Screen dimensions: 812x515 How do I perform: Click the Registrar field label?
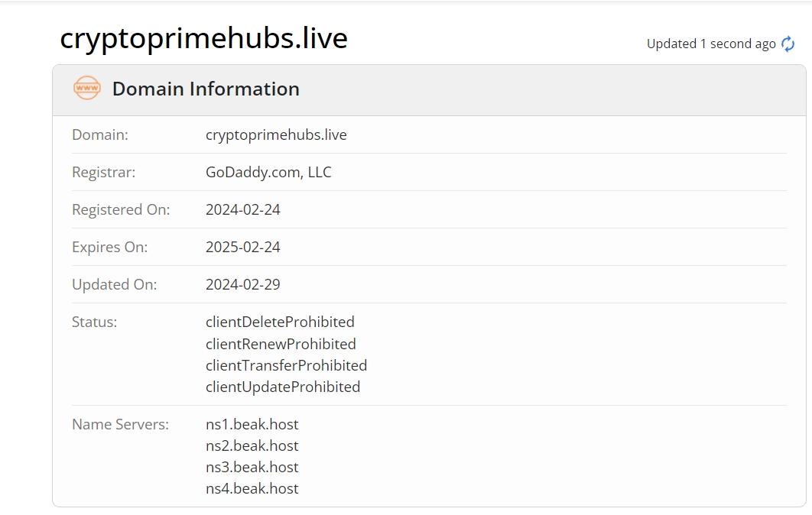click(103, 173)
